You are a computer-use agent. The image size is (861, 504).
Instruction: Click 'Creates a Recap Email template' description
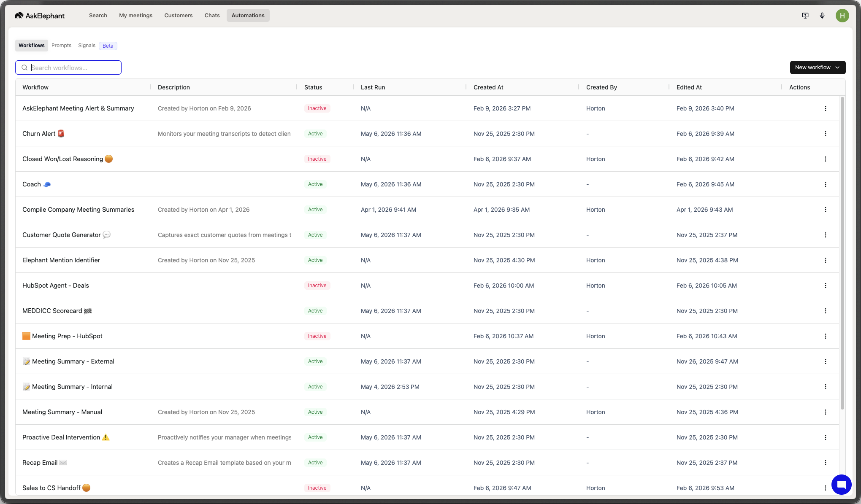coord(225,463)
